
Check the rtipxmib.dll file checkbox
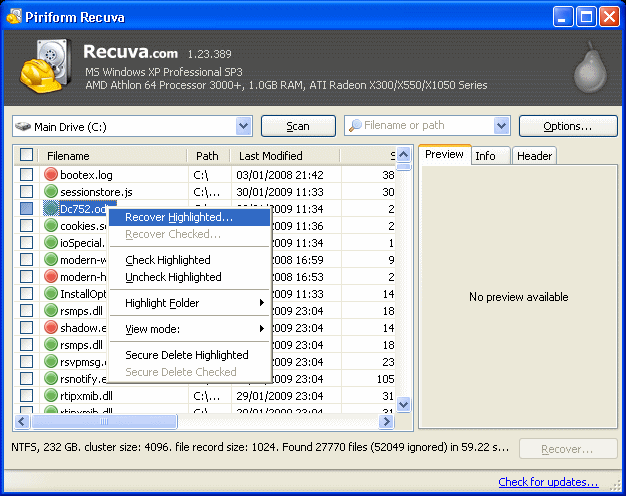[26, 395]
